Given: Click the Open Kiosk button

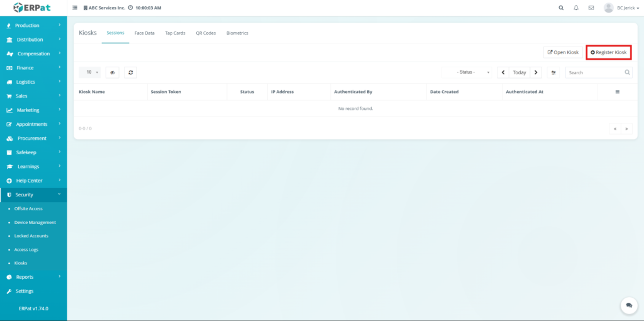Looking at the screenshot, I should pyautogui.click(x=563, y=52).
